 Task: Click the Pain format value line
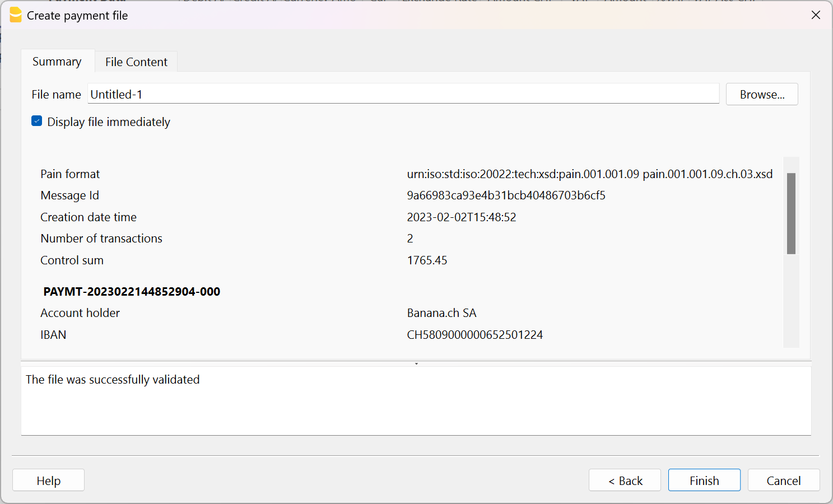(x=590, y=174)
